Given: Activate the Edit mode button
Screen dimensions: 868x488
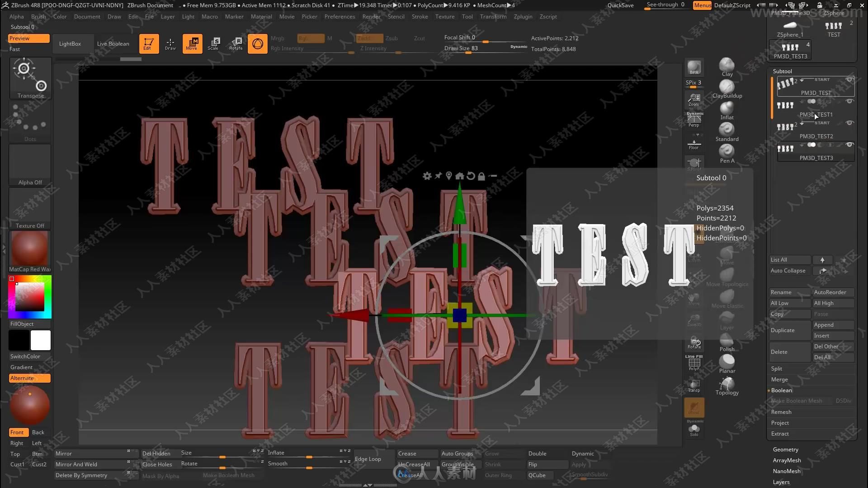Looking at the screenshot, I should coord(149,44).
